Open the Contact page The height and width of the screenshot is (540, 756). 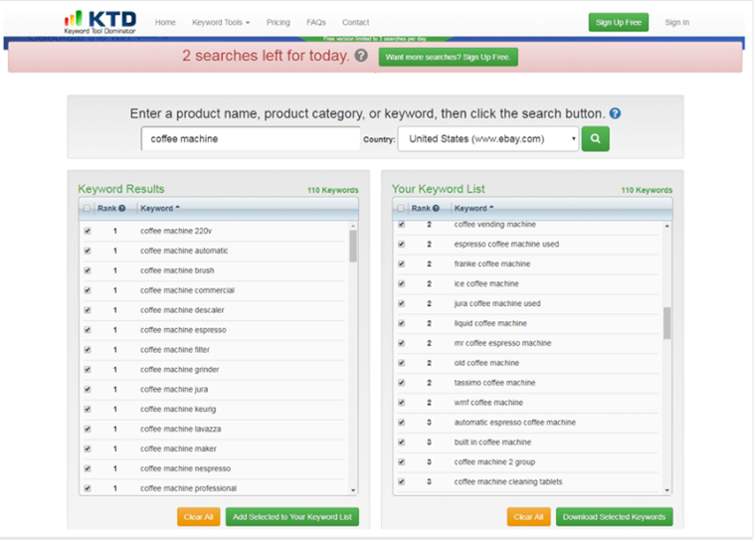pyautogui.click(x=355, y=22)
